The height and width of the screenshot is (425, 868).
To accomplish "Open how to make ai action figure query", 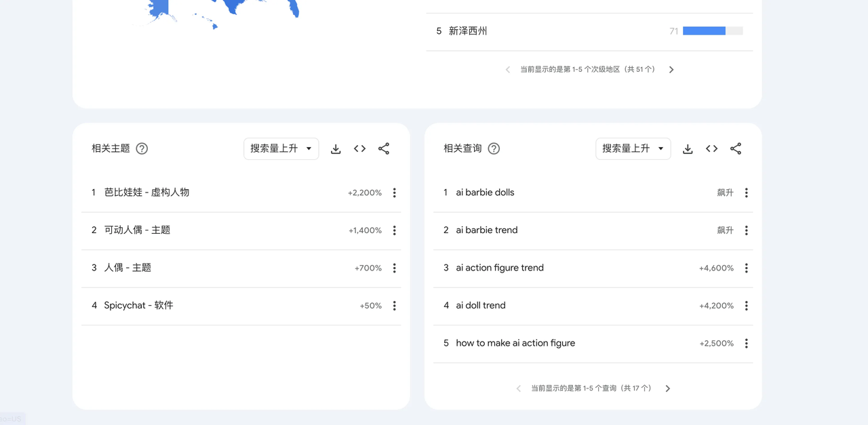I will pyautogui.click(x=515, y=343).
